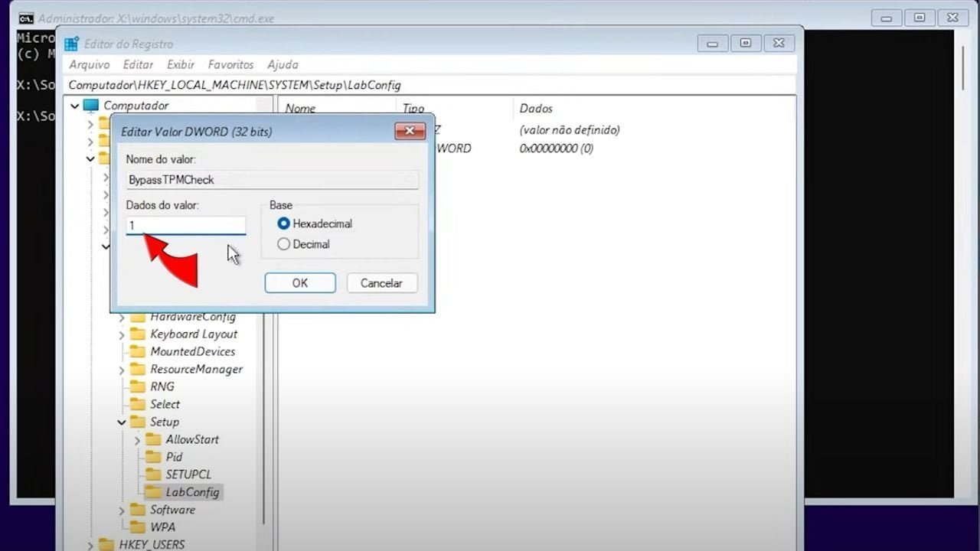Click the Software folder icon
Image resolution: width=980 pixels, height=551 pixels.
(138, 510)
